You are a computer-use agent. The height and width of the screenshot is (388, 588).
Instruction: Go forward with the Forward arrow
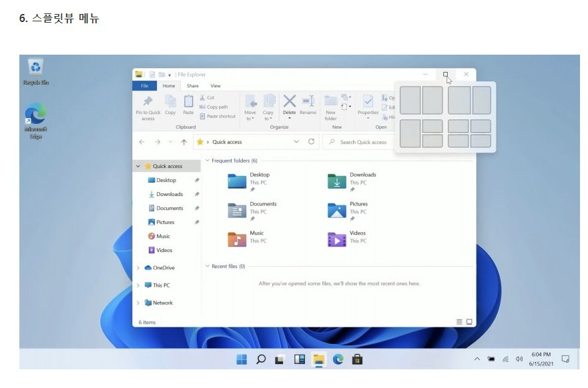coord(158,142)
